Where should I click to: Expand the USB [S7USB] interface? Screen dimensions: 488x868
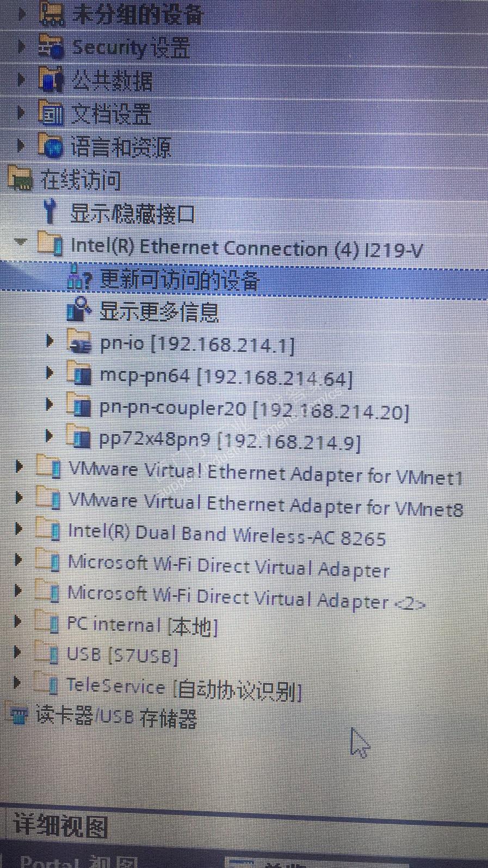click(17, 652)
